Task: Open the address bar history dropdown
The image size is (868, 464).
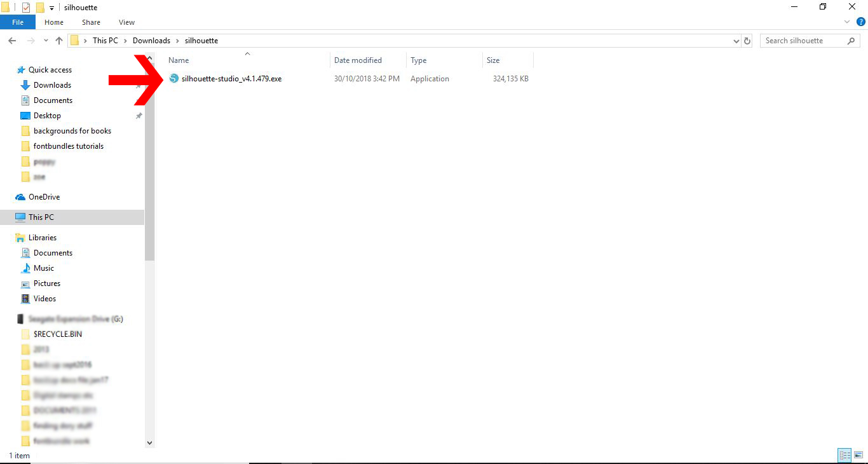Action: click(x=736, y=41)
